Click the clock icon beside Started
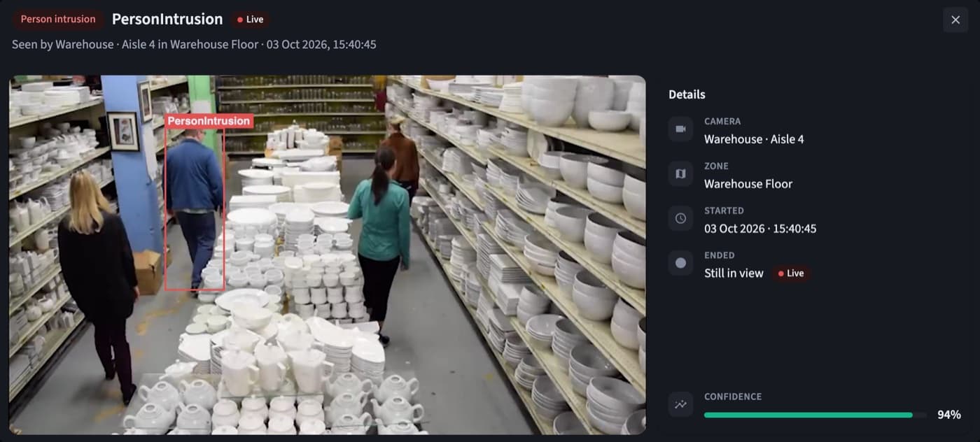980x442 pixels. (680, 219)
